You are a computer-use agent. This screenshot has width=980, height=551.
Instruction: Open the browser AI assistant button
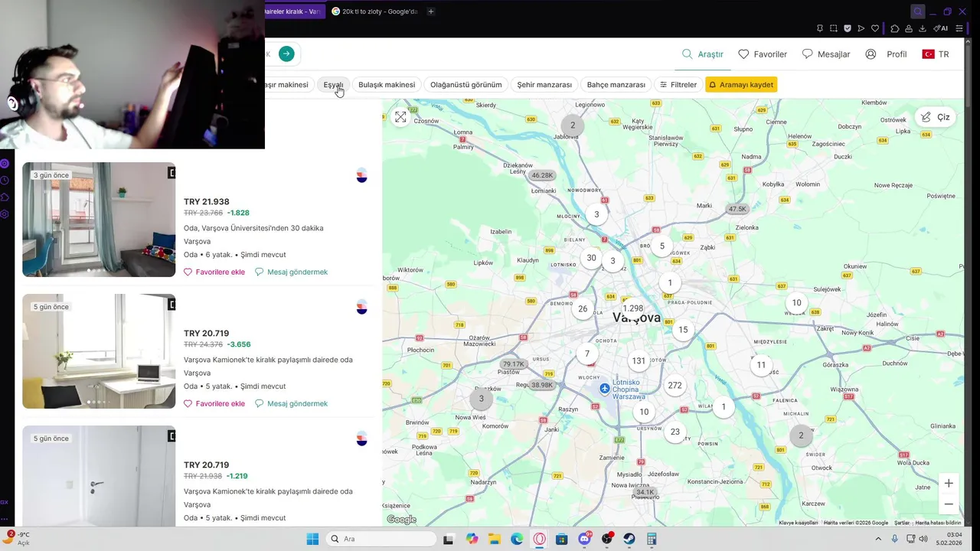941,28
